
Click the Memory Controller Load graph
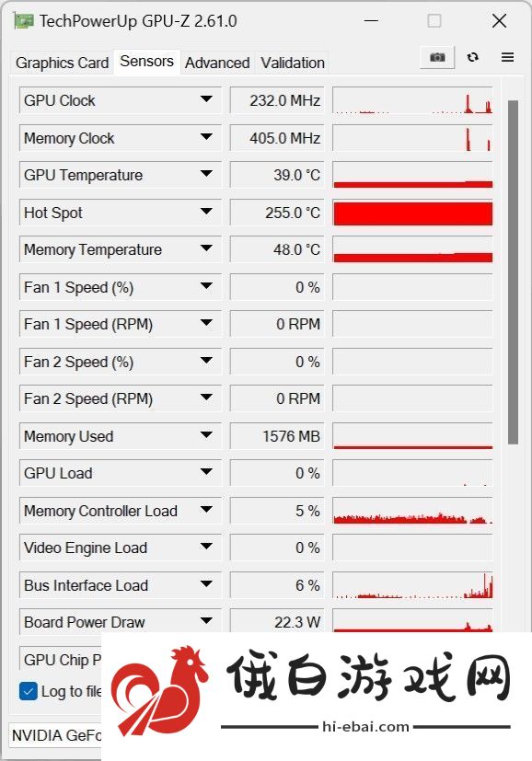click(412, 511)
